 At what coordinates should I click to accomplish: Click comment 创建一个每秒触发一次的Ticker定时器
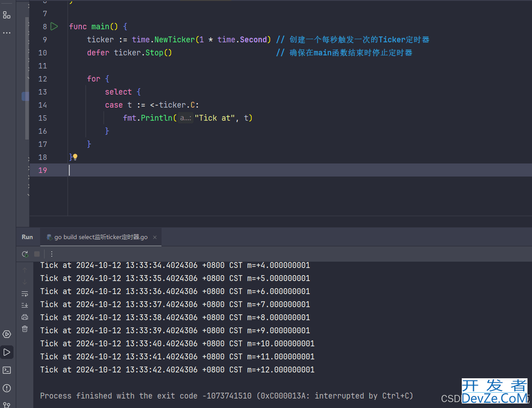353,40
